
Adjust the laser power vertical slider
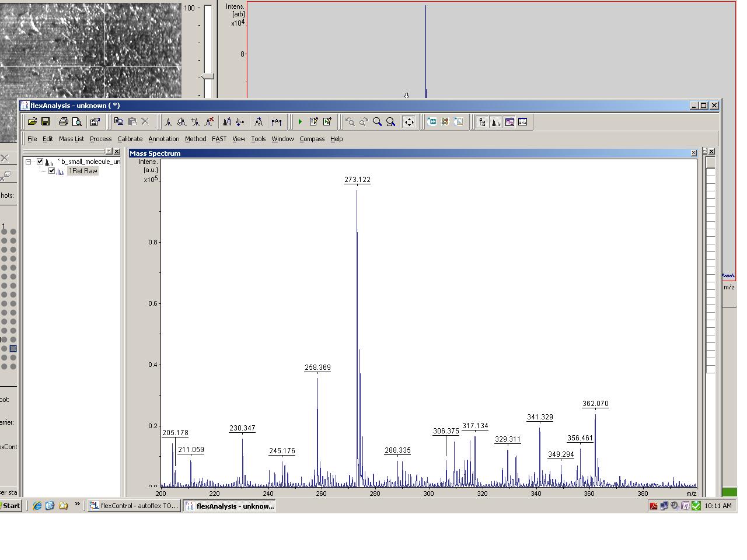point(208,76)
